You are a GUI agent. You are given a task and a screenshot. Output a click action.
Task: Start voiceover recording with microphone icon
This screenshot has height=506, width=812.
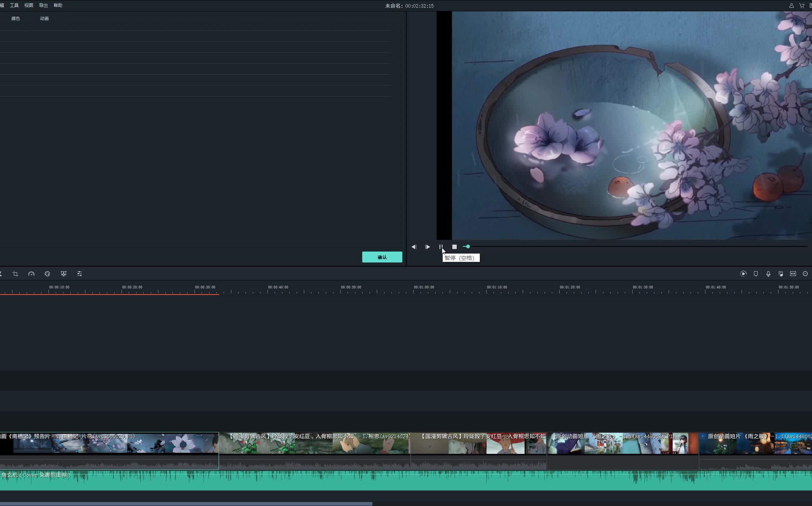pyautogui.click(x=768, y=274)
